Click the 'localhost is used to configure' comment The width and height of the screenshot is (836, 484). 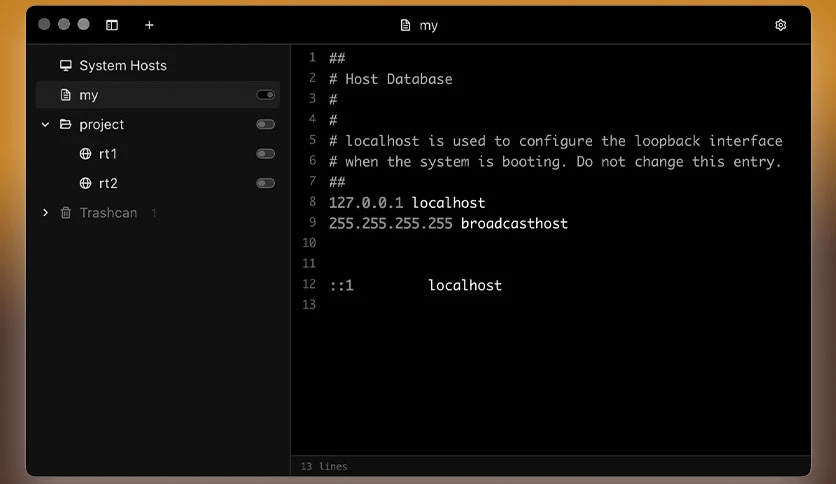(556, 141)
